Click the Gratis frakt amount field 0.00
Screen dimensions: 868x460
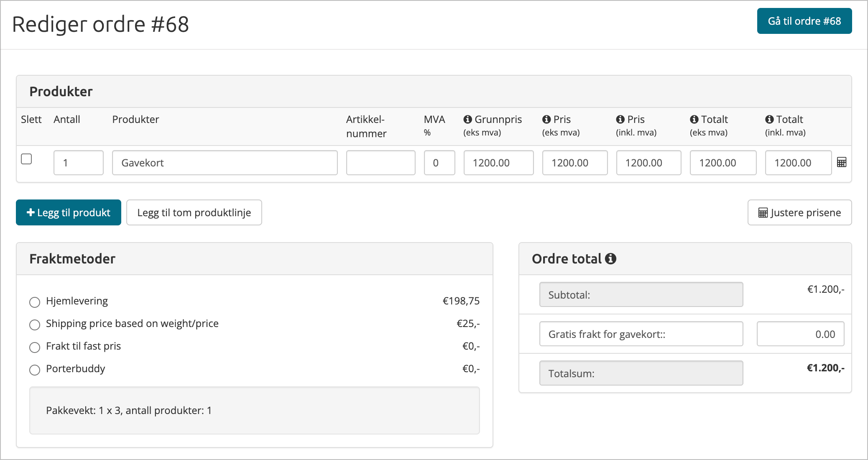pyautogui.click(x=800, y=334)
